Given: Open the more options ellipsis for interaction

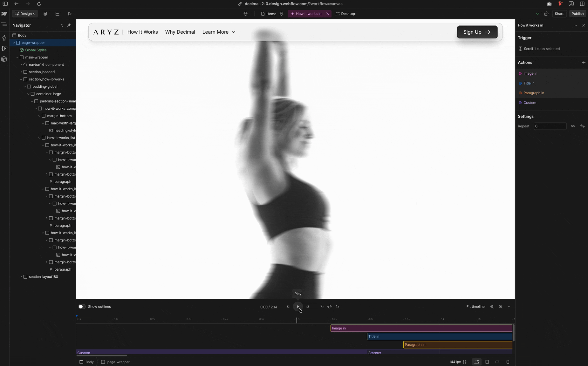Looking at the screenshot, I should (x=575, y=25).
